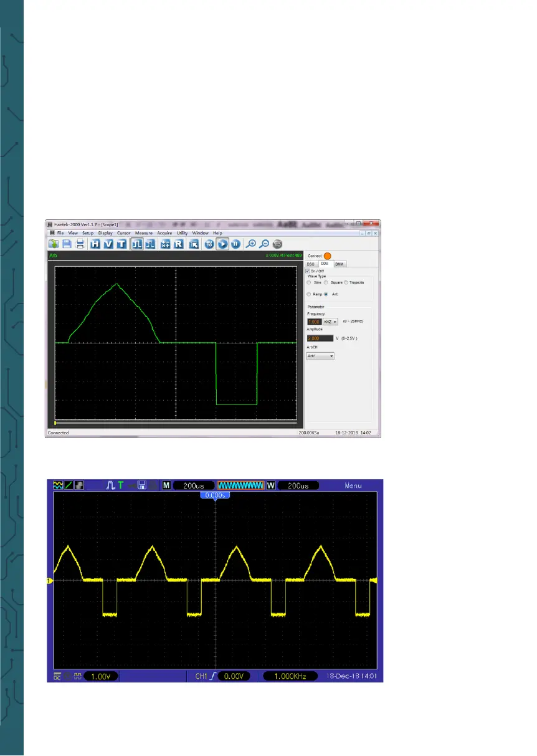This screenshot has width=537, height=756.
Task: Select the Sine wave type
Action: [309, 282]
